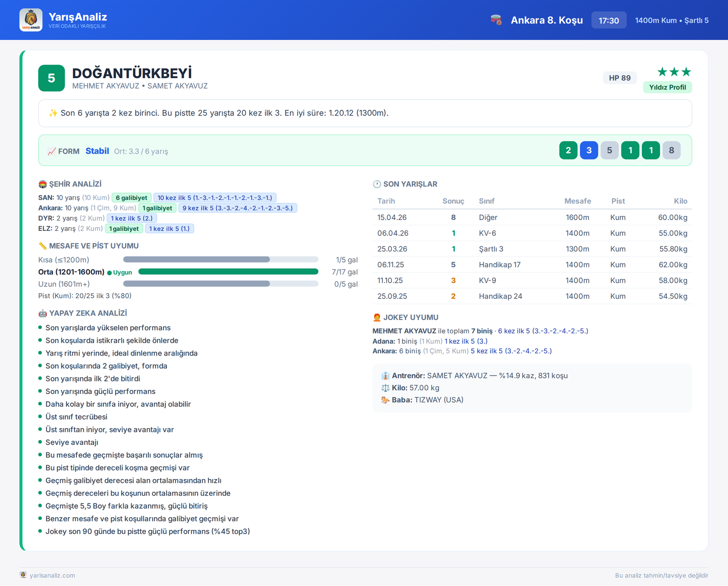Image resolution: width=728 pixels, height=586 pixels.
Task: Click the trainer icon next to Antrenör
Action: (385, 376)
